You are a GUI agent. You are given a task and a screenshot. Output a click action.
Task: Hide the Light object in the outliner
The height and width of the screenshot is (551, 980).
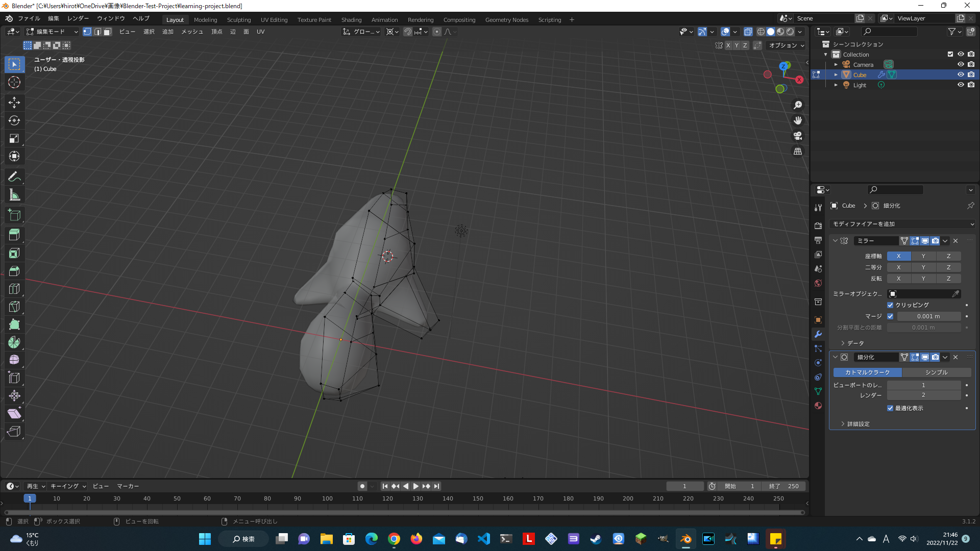[961, 85]
